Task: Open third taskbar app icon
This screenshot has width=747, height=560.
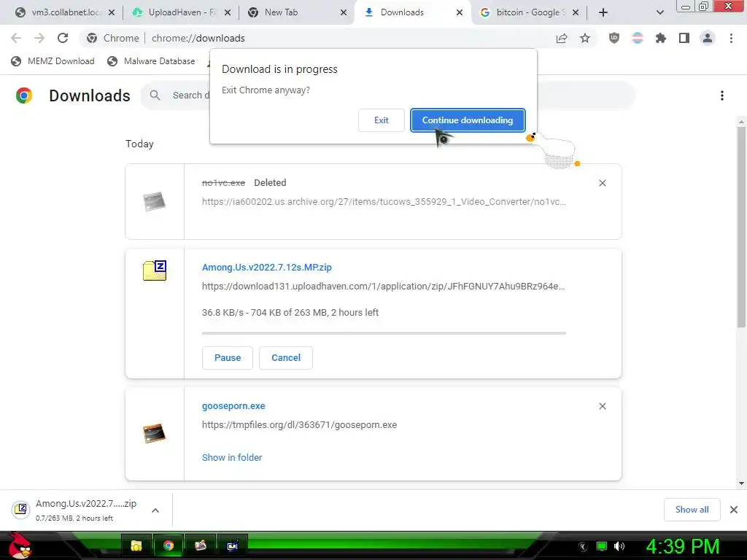Action: point(200,545)
